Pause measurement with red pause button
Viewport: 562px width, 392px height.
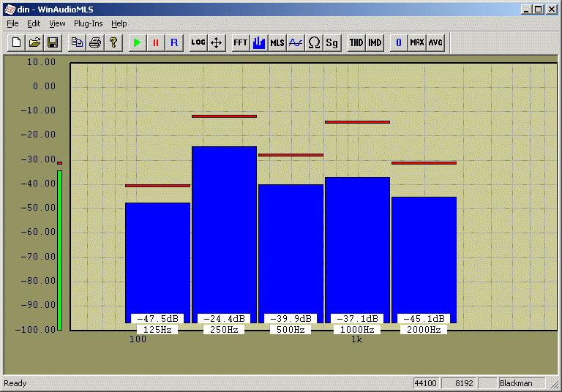[x=155, y=42]
